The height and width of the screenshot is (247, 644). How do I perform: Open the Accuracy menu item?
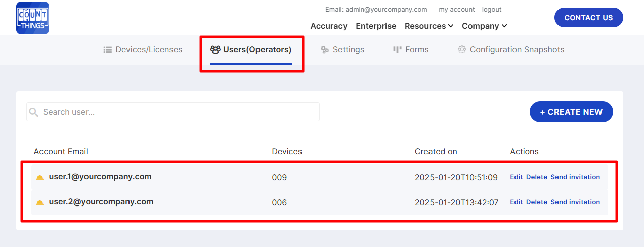click(x=328, y=26)
